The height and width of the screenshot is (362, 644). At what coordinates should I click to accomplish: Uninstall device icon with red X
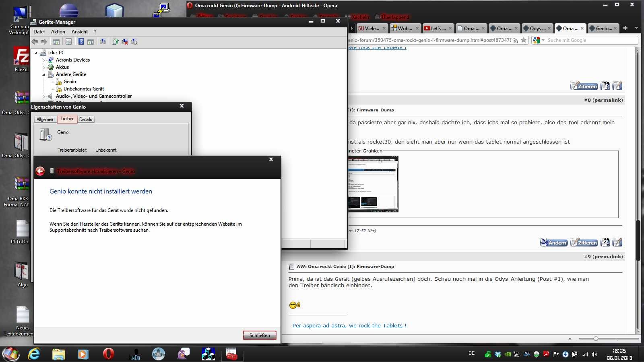(125, 41)
